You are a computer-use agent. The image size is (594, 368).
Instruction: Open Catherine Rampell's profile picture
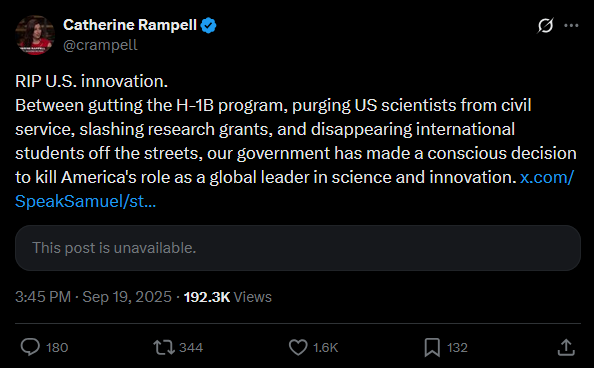35,35
